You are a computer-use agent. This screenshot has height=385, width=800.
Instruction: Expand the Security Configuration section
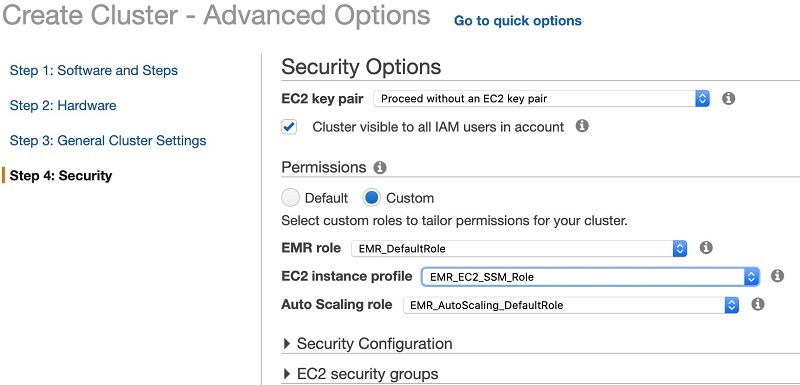pos(368,344)
